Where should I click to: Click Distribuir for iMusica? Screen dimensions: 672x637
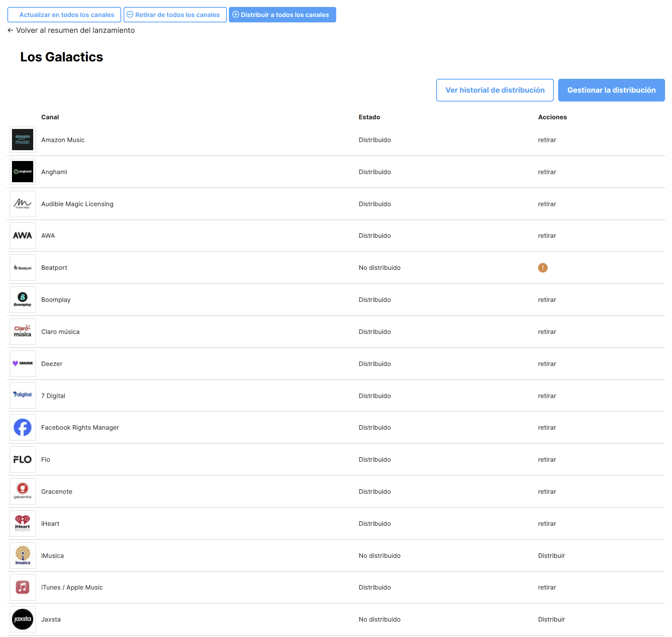[552, 556]
